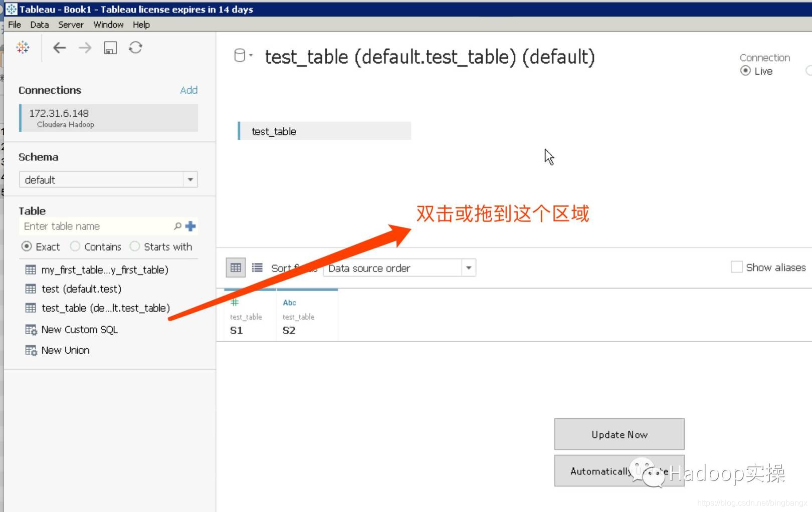Click the number type icon of column S1
The width and height of the screenshot is (812, 512).
point(235,302)
